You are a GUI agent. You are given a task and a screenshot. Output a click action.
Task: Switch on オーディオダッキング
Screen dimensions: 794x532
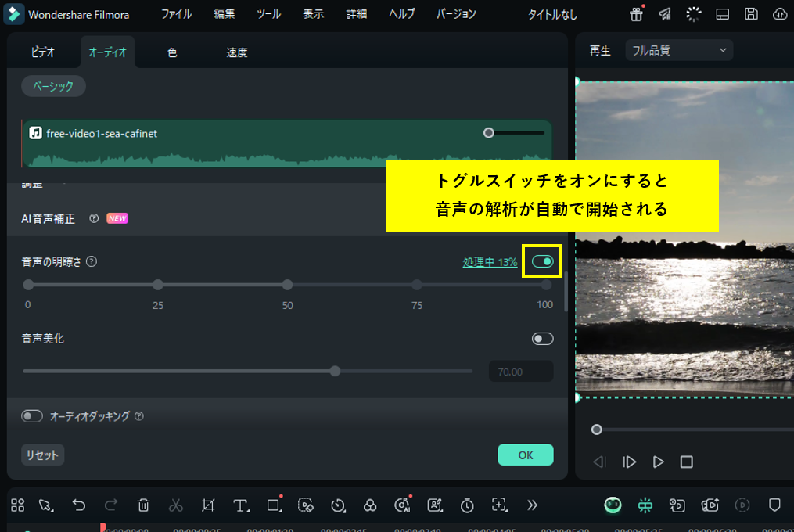click(x=31, y=416)
